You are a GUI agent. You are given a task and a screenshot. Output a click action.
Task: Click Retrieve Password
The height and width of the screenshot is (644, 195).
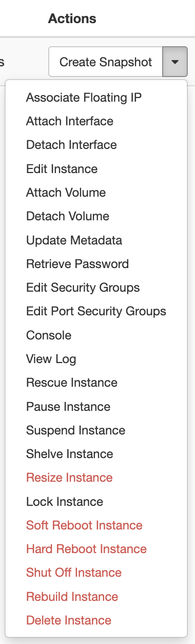click(x=77, y=264)
